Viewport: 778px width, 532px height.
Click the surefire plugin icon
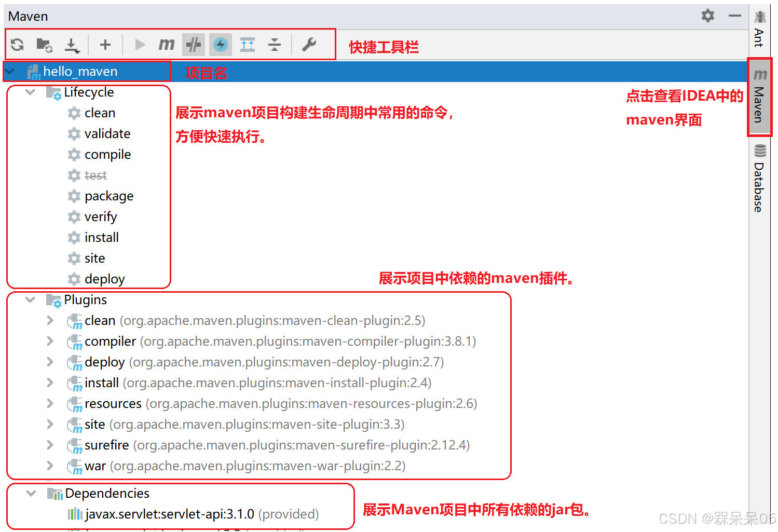click(75, 446)
